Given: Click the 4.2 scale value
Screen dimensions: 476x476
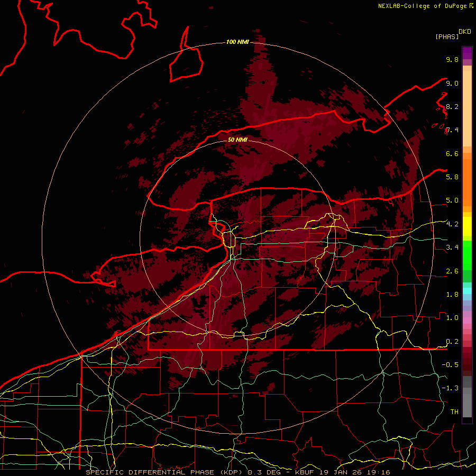Looking at the screenshot, I should pyautogui.click(x=452, y=224).
